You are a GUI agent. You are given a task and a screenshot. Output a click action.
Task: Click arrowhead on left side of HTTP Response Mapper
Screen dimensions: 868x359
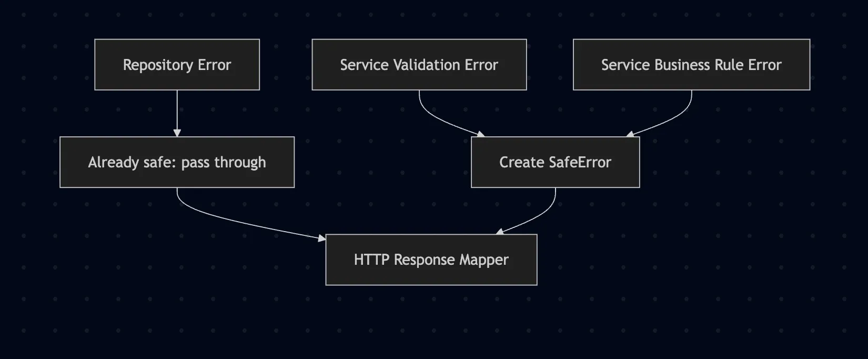(x=321, y=238)
